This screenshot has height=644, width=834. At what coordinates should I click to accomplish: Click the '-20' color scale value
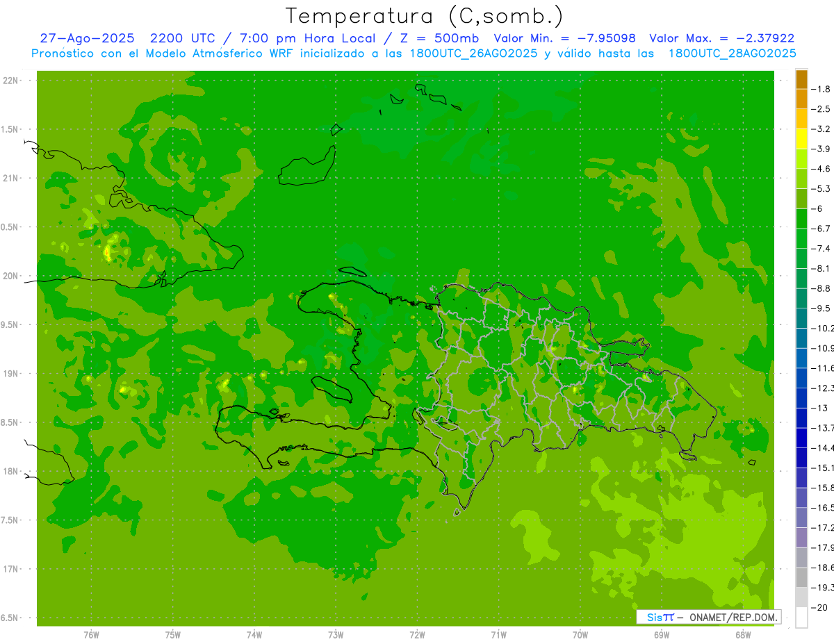coord(819,607)
